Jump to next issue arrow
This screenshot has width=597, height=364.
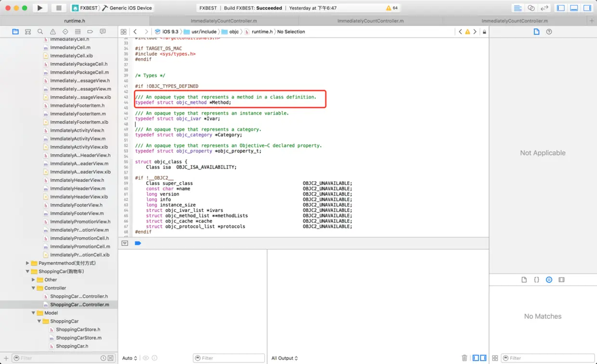pyautogui.click(x=475, y=31)
